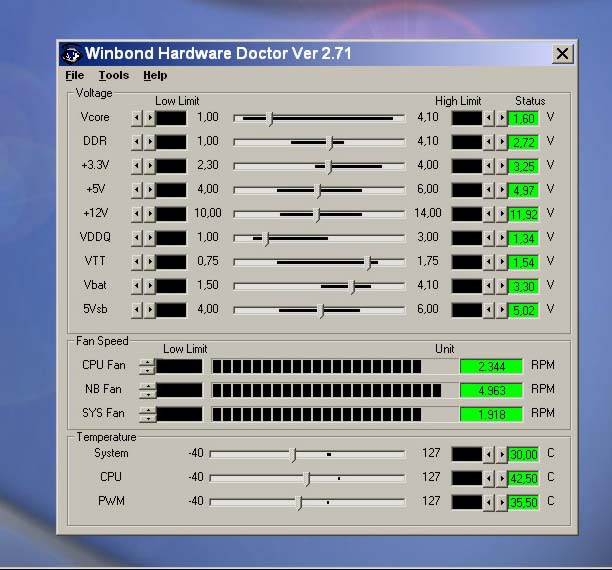The height and width of the screenshot is (570, 612).
Task: Click the +12V high limit black field
Action: pyautogui.click(x=467, y=214)
